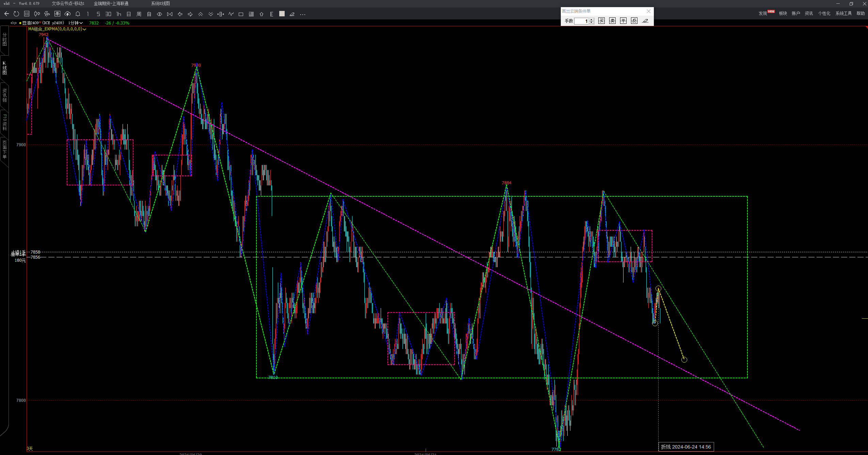The image size is (868, 455).
Task: Switch to the K线图 side tab
Action: click(x=4, y=68)
